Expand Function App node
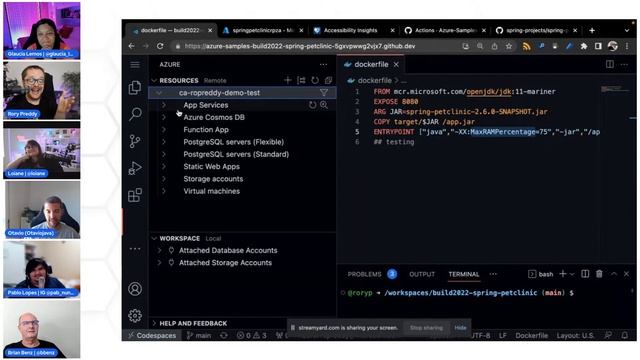This screenshot has height=360, width=640. (164, 129)
